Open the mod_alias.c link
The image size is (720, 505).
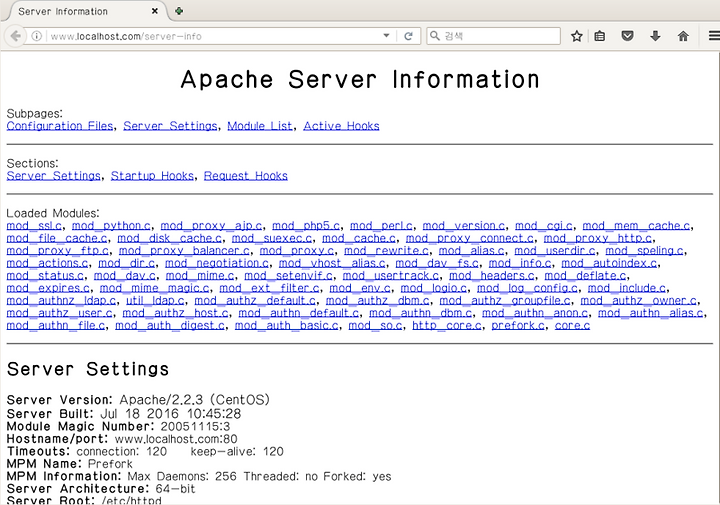(472, 251)
